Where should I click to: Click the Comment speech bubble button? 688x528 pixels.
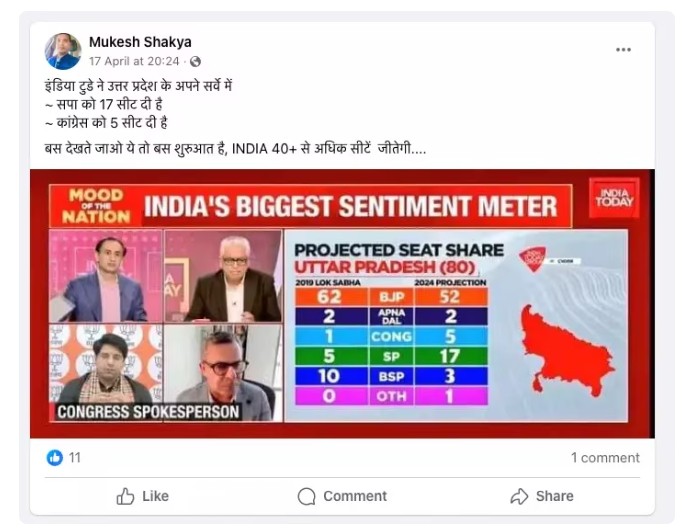click(x=342, y=496)
